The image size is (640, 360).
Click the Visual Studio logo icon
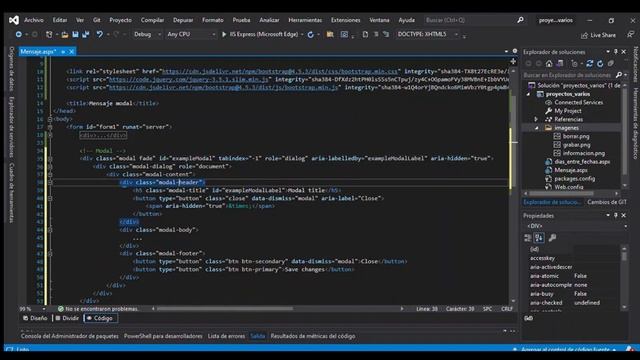(13, 20)
